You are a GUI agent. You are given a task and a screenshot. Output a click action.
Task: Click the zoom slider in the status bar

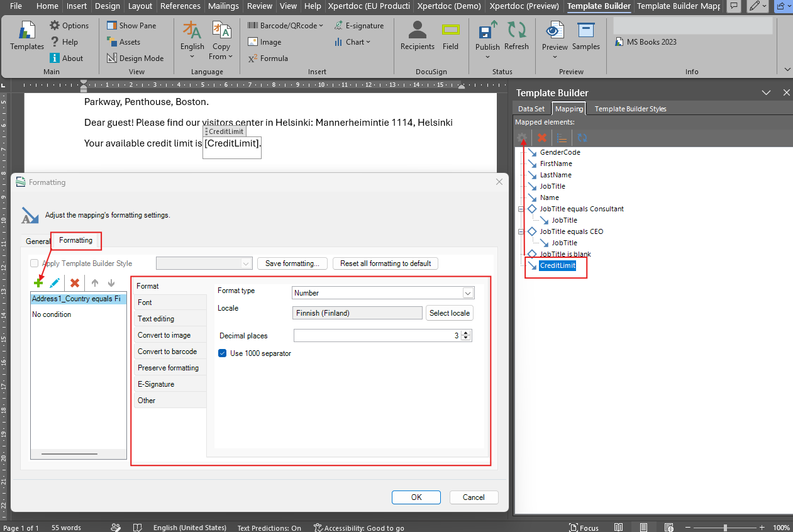725,528
